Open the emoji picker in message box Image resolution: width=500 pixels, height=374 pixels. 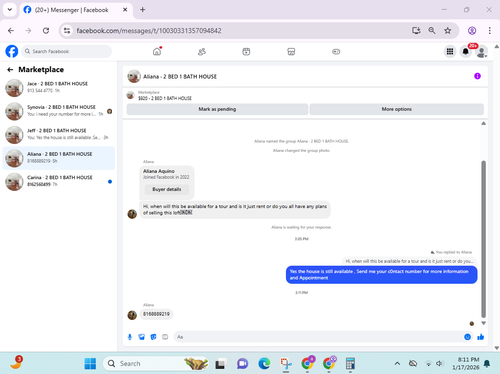[467, 337]
